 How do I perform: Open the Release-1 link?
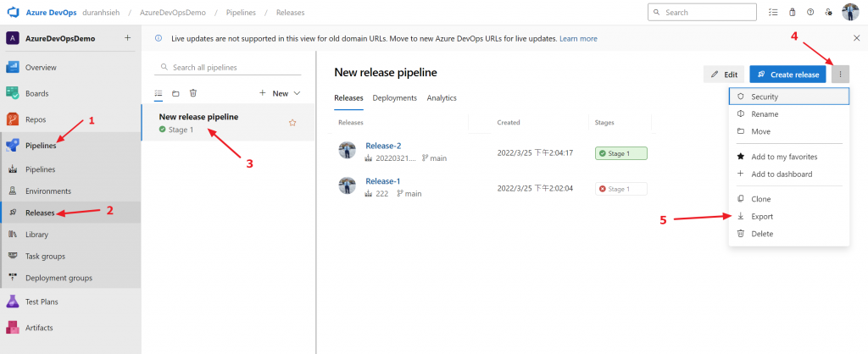pos(383,181)
